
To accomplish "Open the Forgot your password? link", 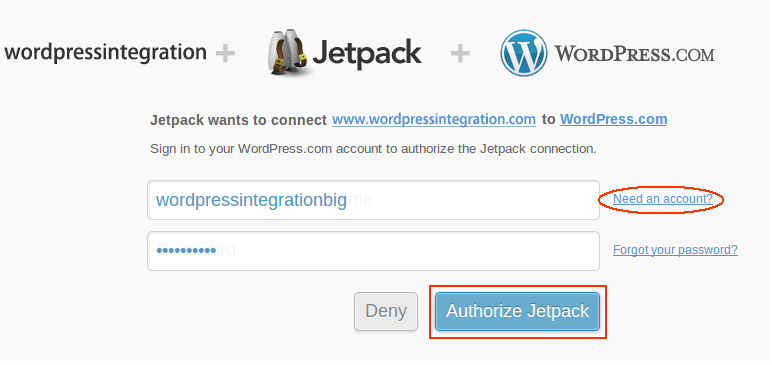I will pos(675,250).
